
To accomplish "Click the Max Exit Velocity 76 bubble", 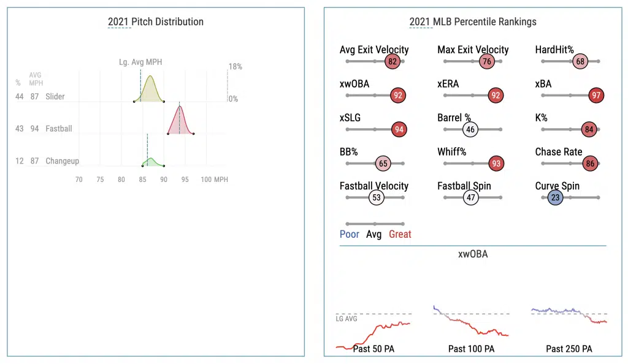I will (487, 61).
